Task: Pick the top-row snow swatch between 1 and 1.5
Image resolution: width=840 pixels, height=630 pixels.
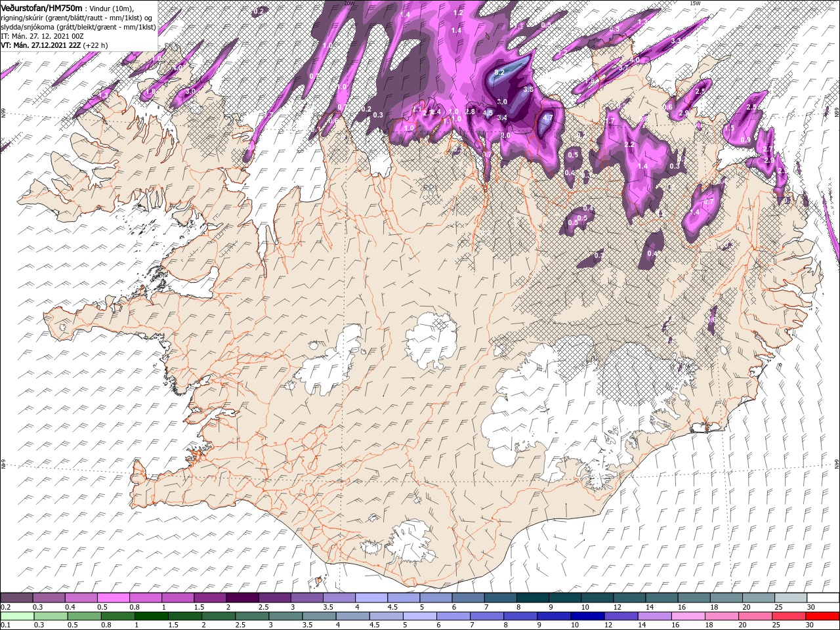Action: [178, 598]
